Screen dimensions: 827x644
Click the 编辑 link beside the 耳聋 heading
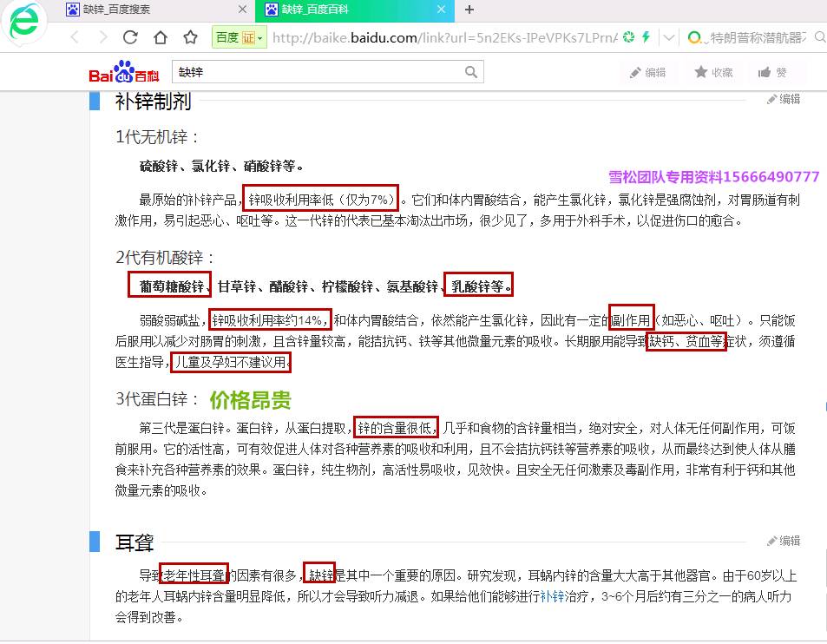tap(783, 541)
